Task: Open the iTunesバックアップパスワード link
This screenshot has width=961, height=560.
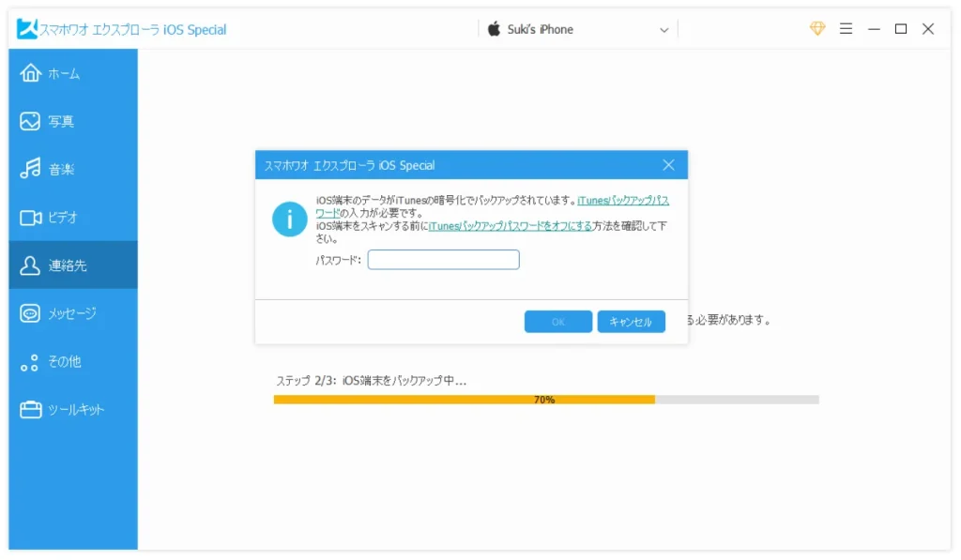Action: tap(622, 201)
